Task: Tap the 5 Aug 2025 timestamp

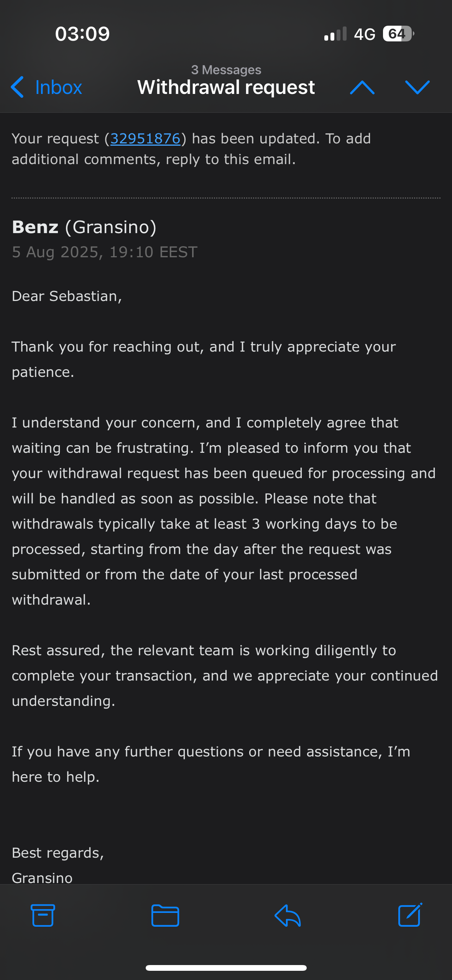Action: tap(104, 252)
